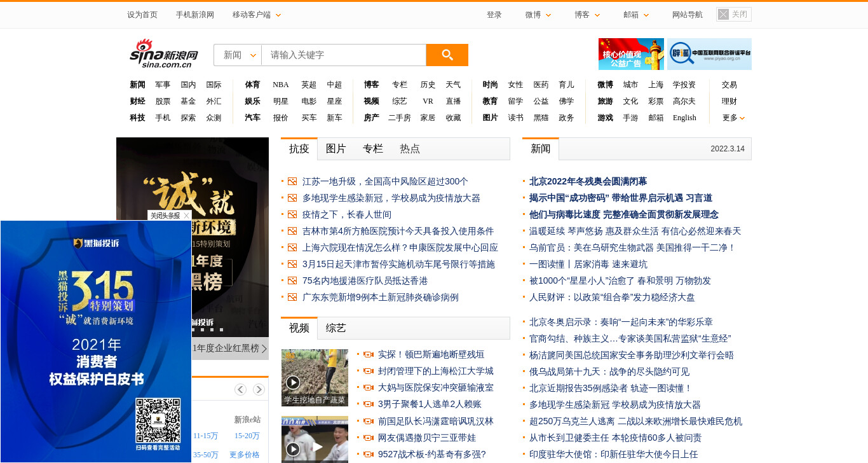Switch to the 专栏 tab
Image resolution: width=868 pixels, height=463 pixels.
pos(373,149)
